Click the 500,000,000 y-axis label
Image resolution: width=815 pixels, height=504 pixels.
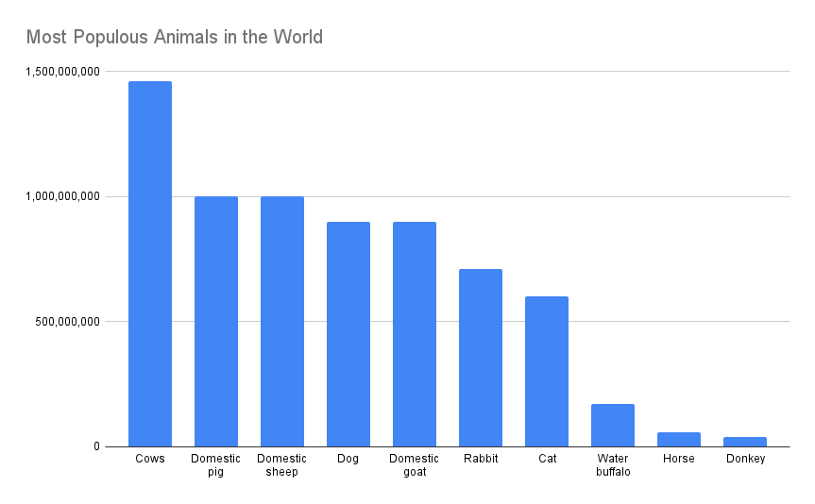[64, 322]
